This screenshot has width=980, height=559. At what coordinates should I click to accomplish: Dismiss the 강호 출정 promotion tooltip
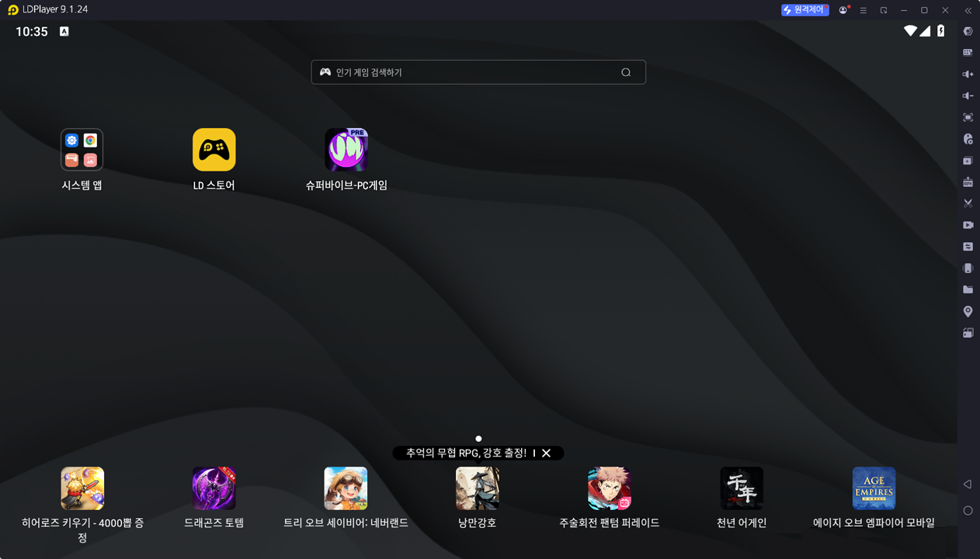click(x=546, y=453)
